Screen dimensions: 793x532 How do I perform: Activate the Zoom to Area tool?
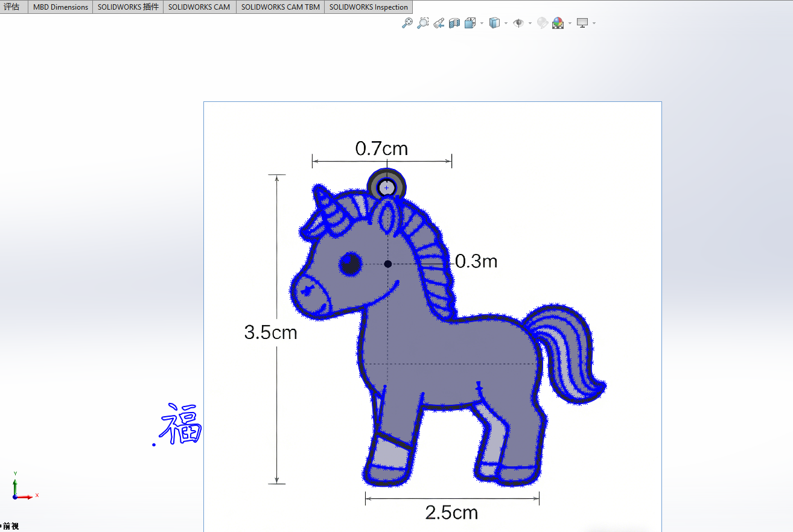tap(423, 23)
